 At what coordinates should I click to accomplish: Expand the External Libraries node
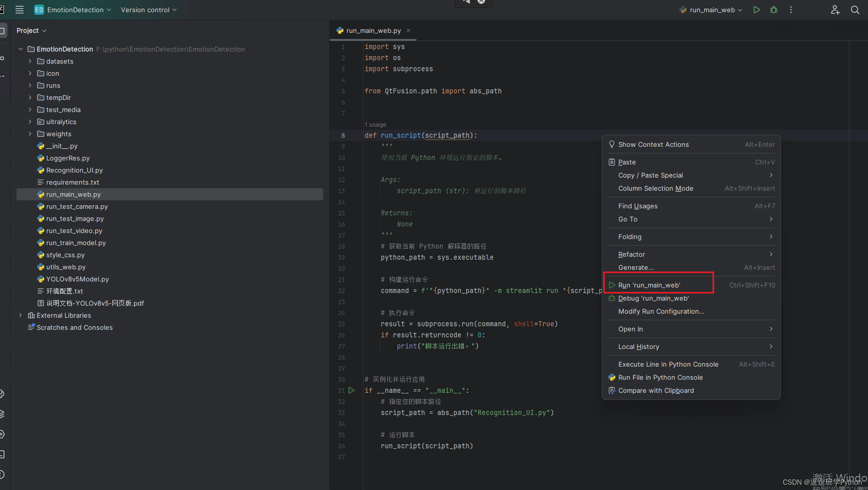[x=21, y=315]
